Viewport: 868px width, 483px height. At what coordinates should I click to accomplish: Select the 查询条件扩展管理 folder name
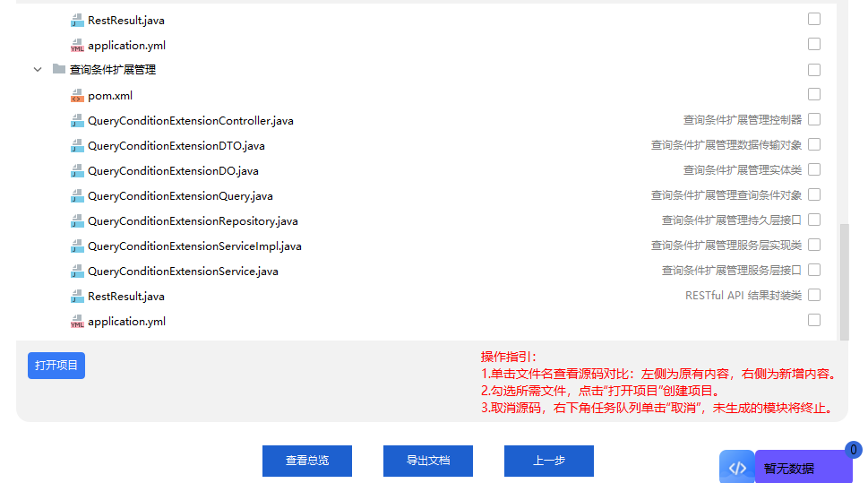click(x=113, y=70)
